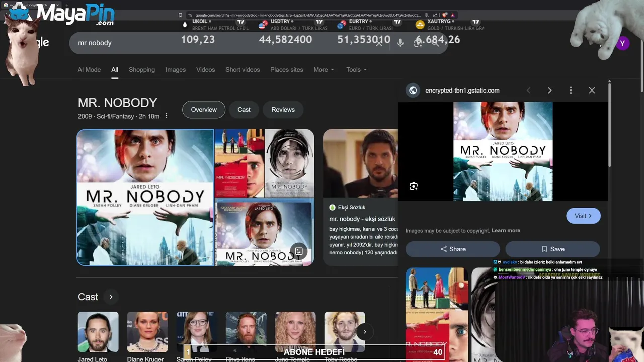Screen dimensions: 644x362
Task: Click the Ekşi Sözlük source label
Action: (x=351, y=207)
